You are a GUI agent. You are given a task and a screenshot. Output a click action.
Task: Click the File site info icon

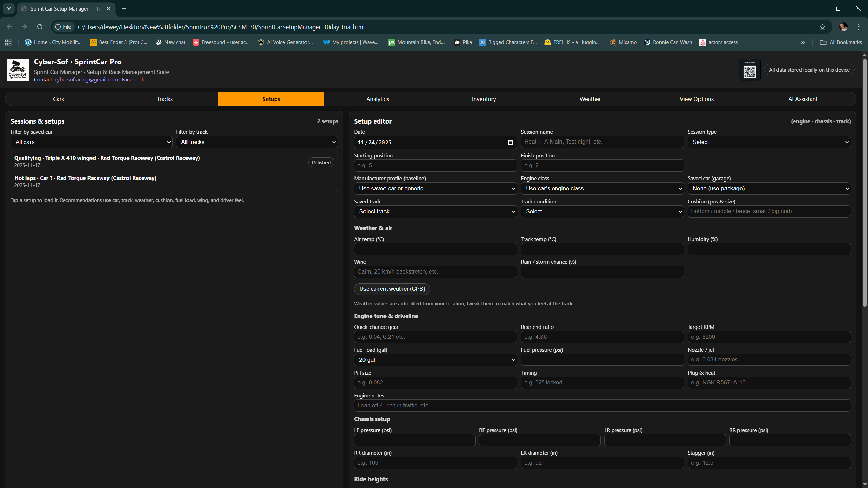[x=63, y=27]
